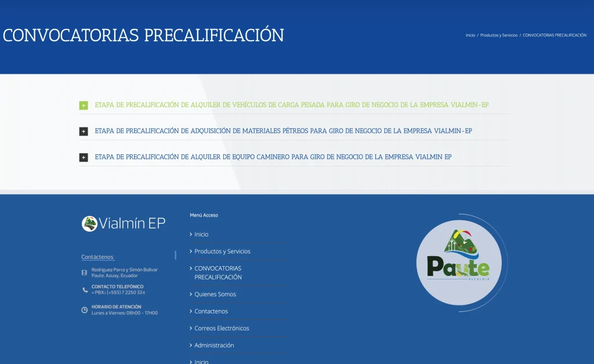Click the clock icon for HORARIO DE ATENCIÓN

coord(85,310)
